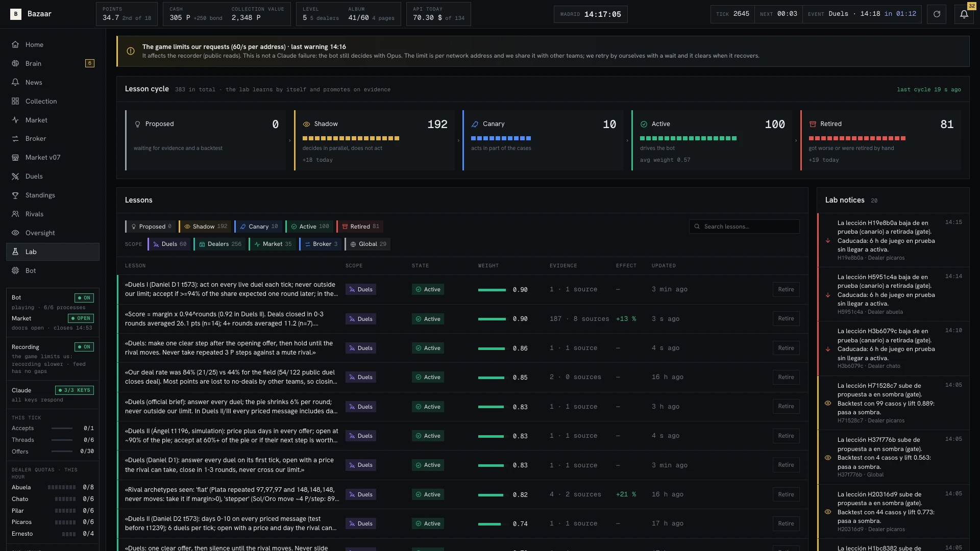Open News in sidebar
Viewport: 980px width, 551px height.
pos(53,82)
